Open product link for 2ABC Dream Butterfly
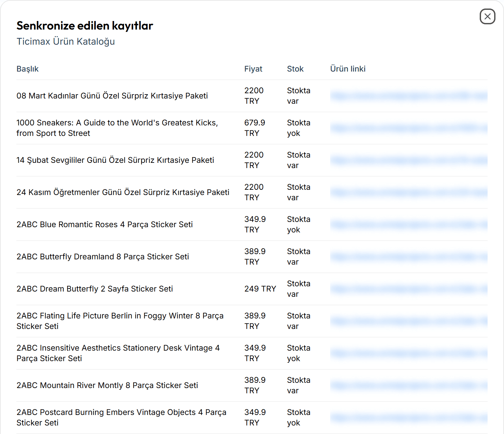Viewport: 504px width, 434px height. point(409,289)
